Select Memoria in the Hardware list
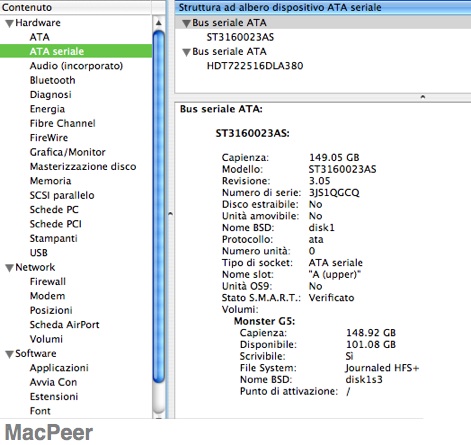This screenshot has width=471, height=445. pyautogui.click(x=50, y=181)
